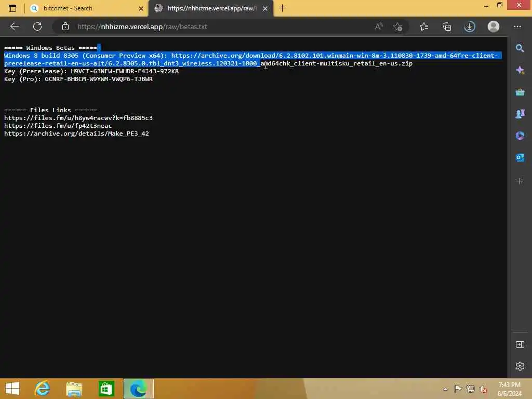532x399 pixels.
Task: Open Discover sparkle in sidebar
Action: pos(520,70)
